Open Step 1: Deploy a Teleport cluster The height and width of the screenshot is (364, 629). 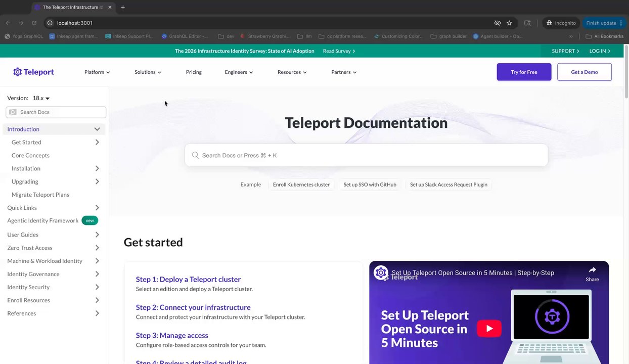[x=188, y=279]
